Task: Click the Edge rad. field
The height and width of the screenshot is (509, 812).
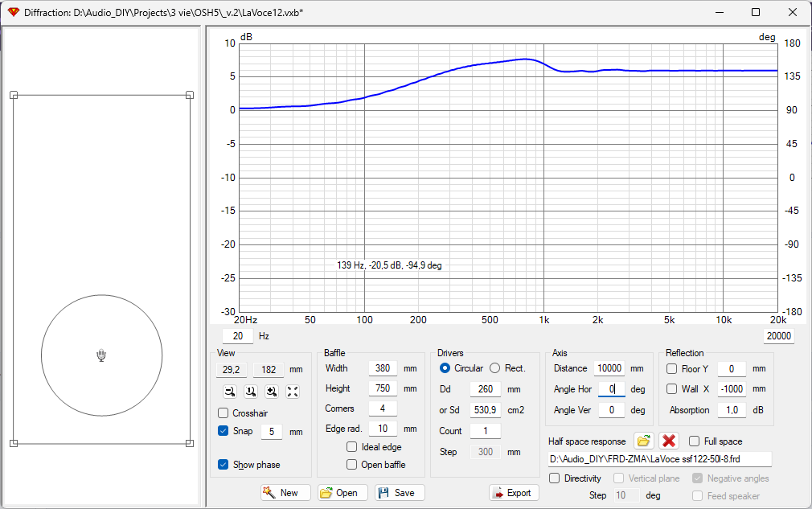Action: (x=383, y=429)
